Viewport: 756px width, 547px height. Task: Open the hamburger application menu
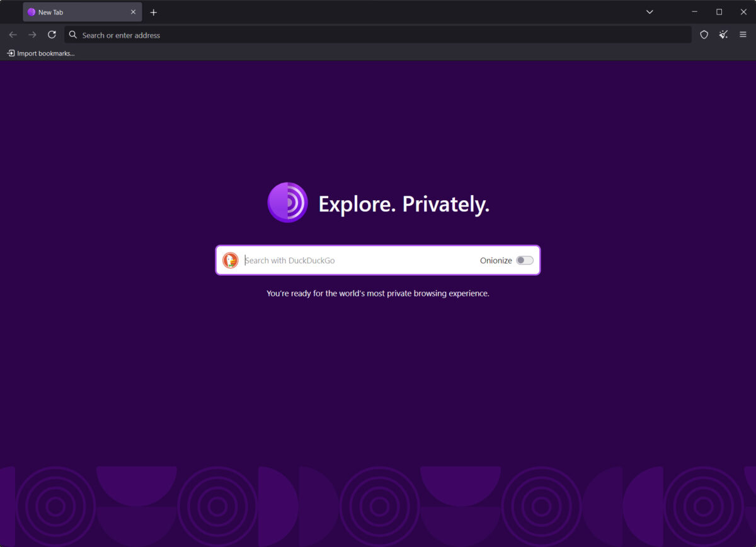pyautogui.click(x=743, y=35)
